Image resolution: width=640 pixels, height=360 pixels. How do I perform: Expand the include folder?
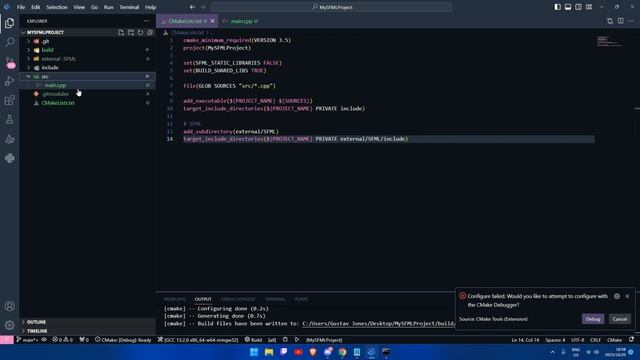(88, 68)
